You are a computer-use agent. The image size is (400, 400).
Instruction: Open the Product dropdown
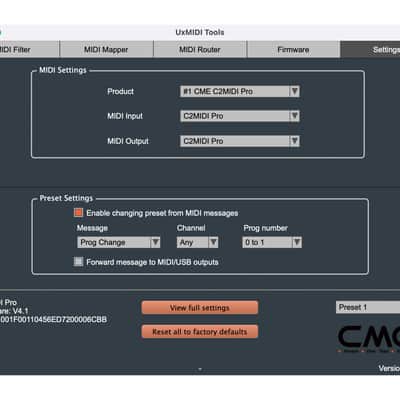[240, 91]
